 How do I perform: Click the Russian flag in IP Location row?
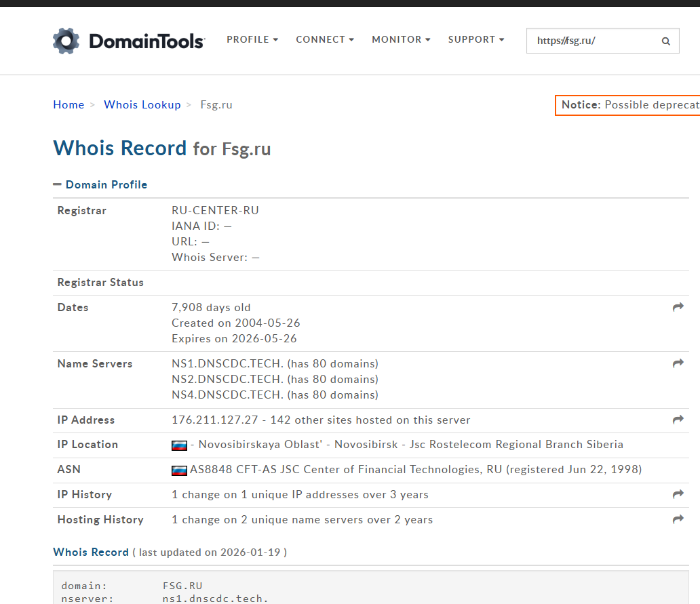pyautogui.click(x=179, y=445)
